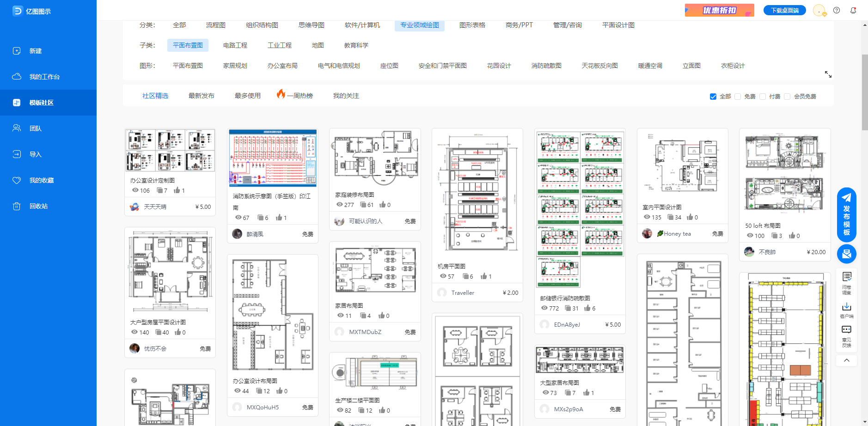Click the 一周热榜 flame icon
Screen dimensions: 868x426
(x=281, y=94)
